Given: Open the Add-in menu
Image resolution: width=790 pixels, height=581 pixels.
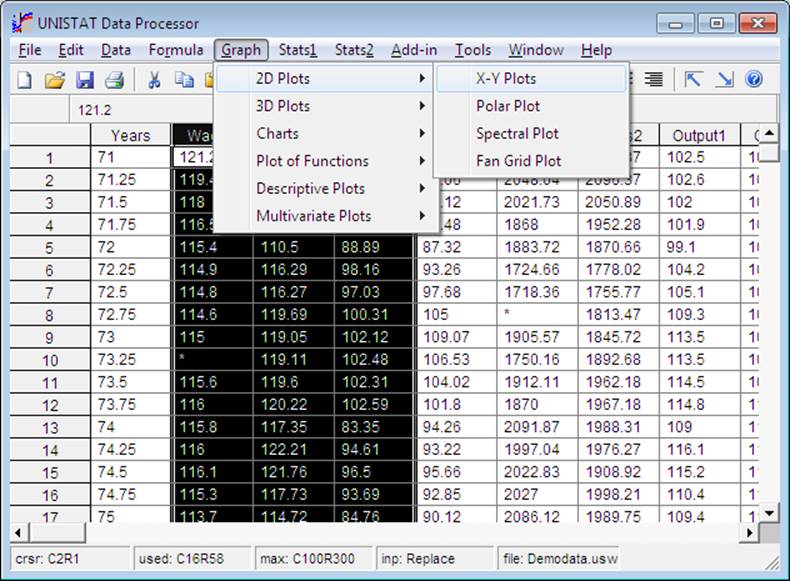Looking at the screenshot, I should click(414, 50).
